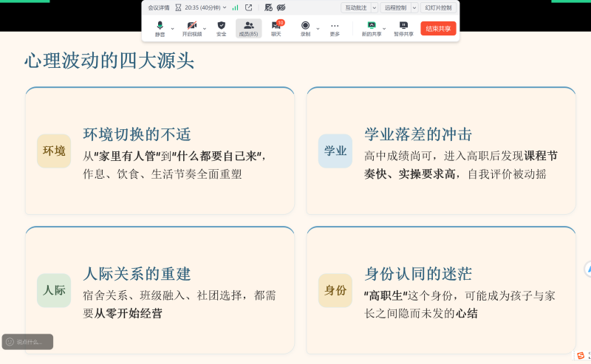Pause sharing with 暂停共享
591x364 pixels.
click(403, 29)
